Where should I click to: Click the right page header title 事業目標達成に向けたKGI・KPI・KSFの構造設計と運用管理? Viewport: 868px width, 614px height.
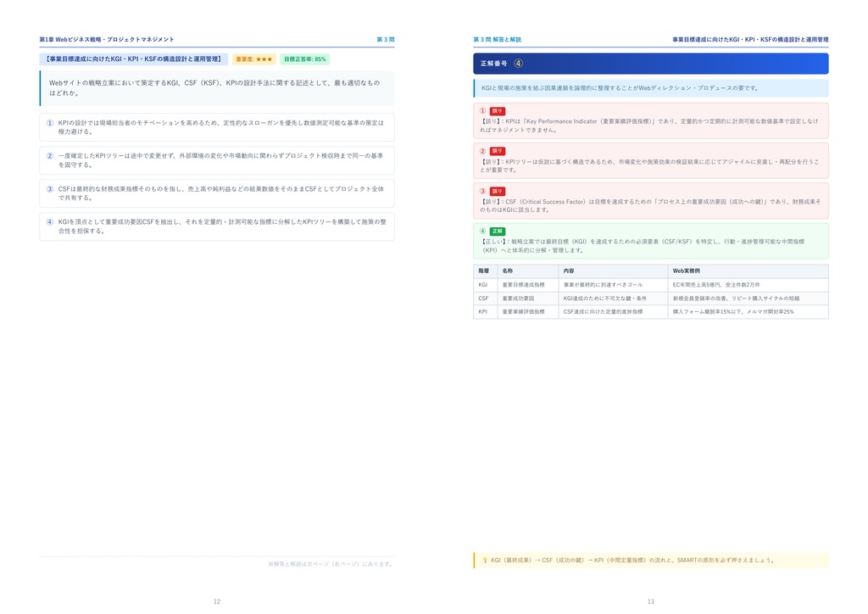[750, 39]
